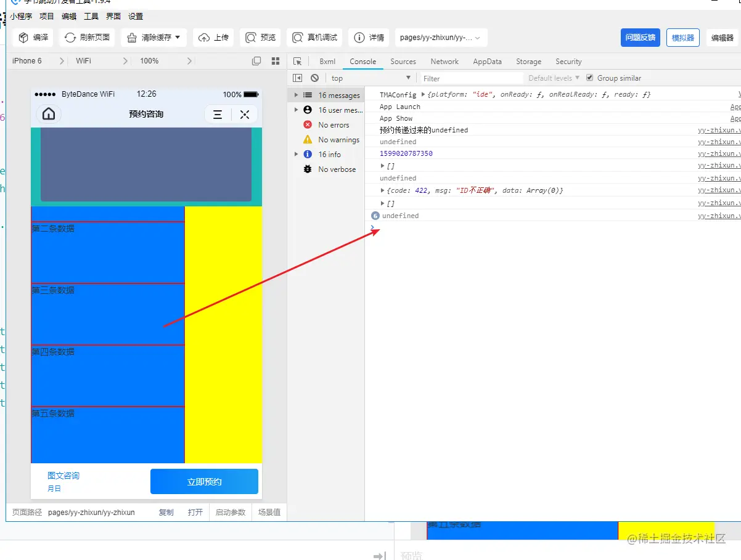Toggle the console sidebar panel icon

point(298,78)
